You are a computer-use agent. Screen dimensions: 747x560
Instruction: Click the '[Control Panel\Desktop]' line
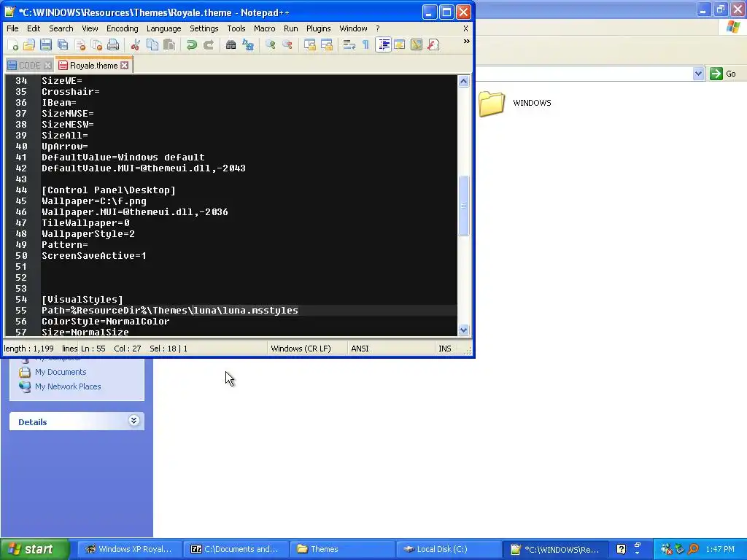click(109, 190)
